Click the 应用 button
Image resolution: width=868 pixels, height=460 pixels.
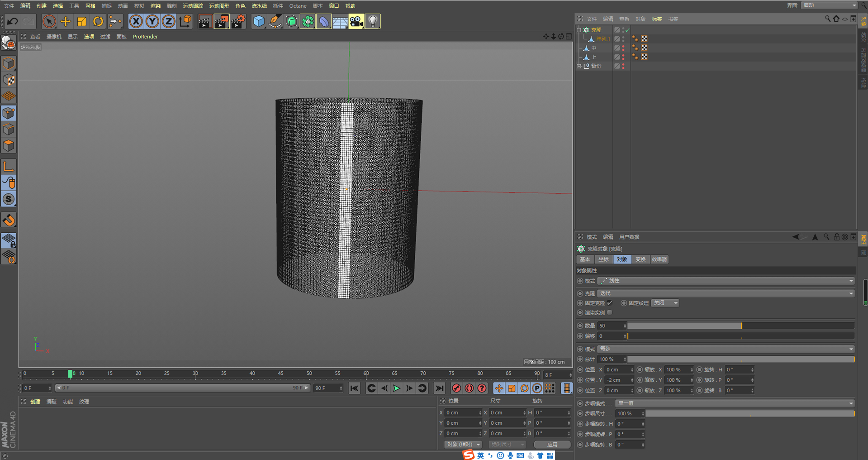click(552, 444)
